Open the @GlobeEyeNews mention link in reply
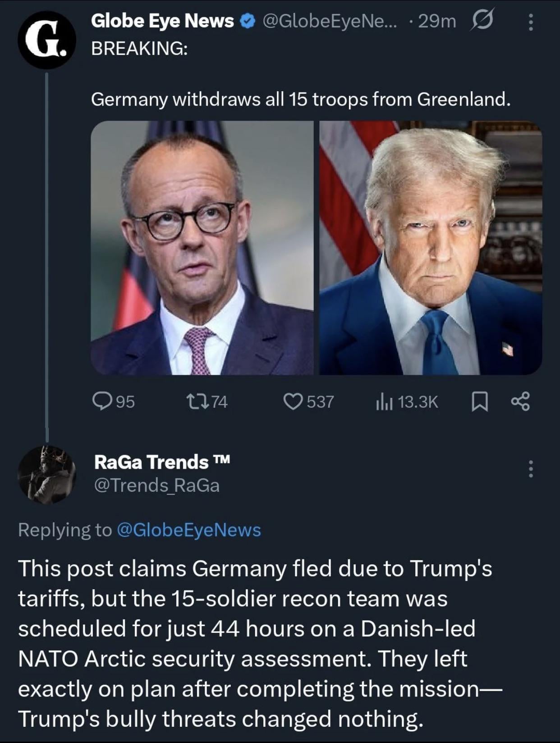 click(x=188, y=530)
